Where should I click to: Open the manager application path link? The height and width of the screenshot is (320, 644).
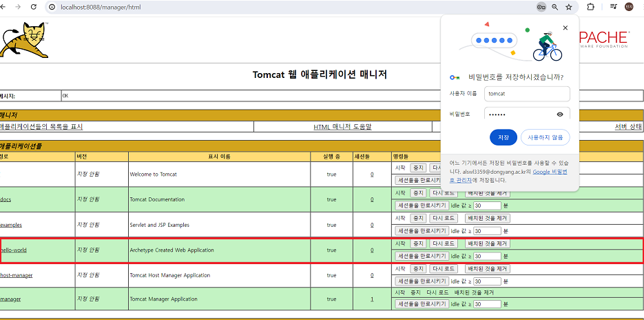click(x=10, y=299)
